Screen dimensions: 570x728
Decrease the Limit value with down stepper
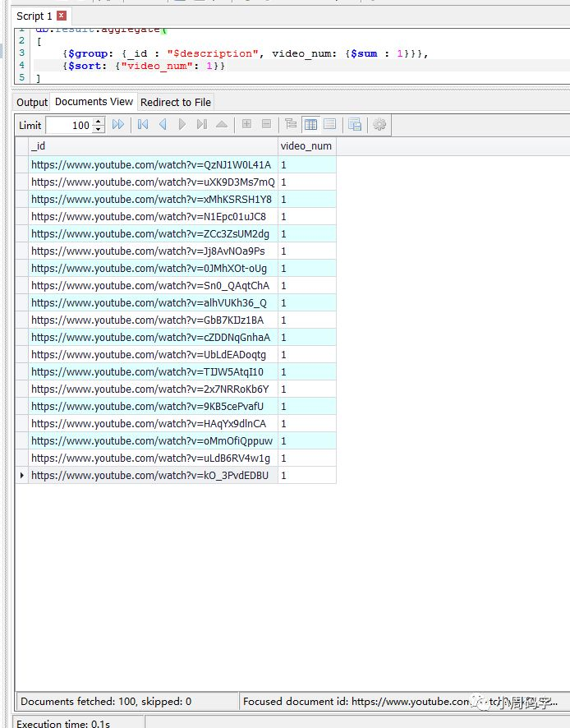coord(99,130)
